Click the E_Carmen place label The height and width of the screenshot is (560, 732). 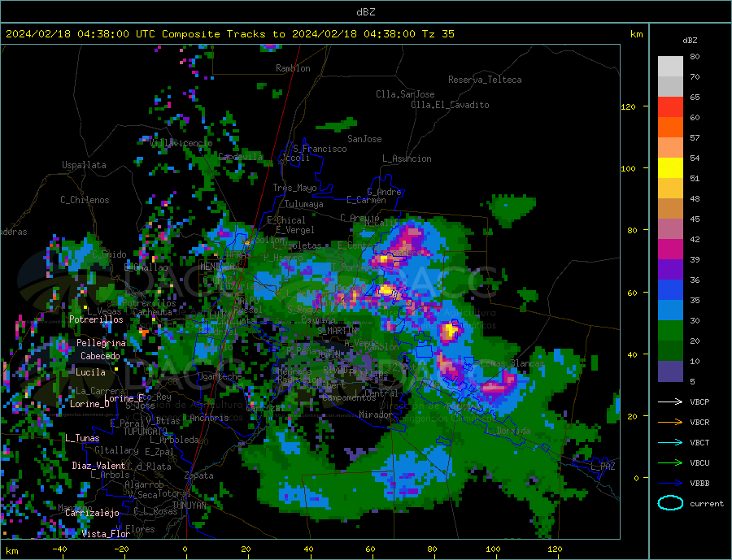[x=366, y=200]
